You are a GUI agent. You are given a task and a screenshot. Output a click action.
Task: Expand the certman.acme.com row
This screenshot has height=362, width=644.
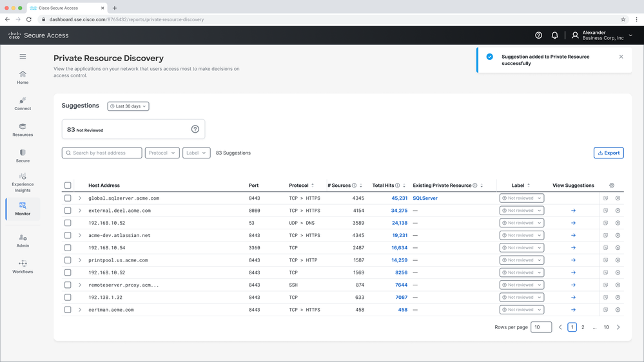point(80,310)
